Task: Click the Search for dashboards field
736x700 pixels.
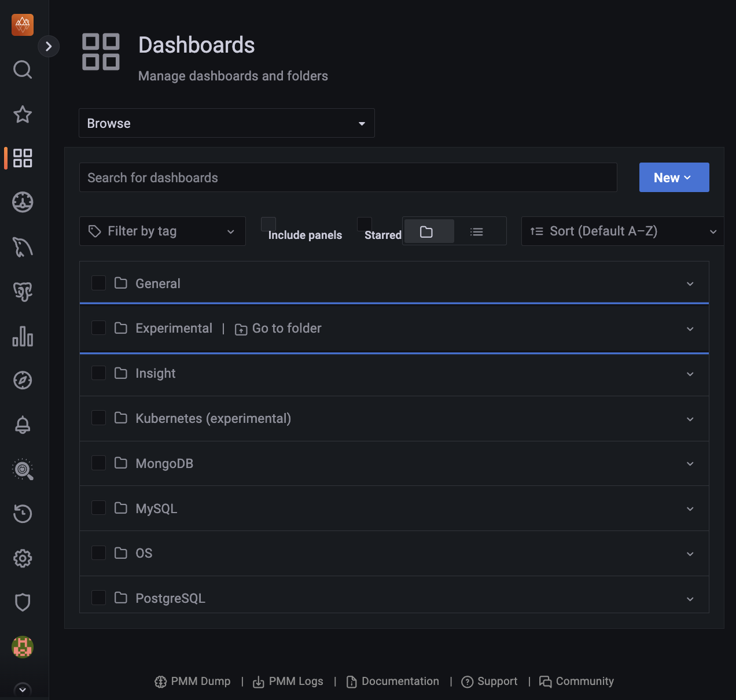Action: [348, 178]
